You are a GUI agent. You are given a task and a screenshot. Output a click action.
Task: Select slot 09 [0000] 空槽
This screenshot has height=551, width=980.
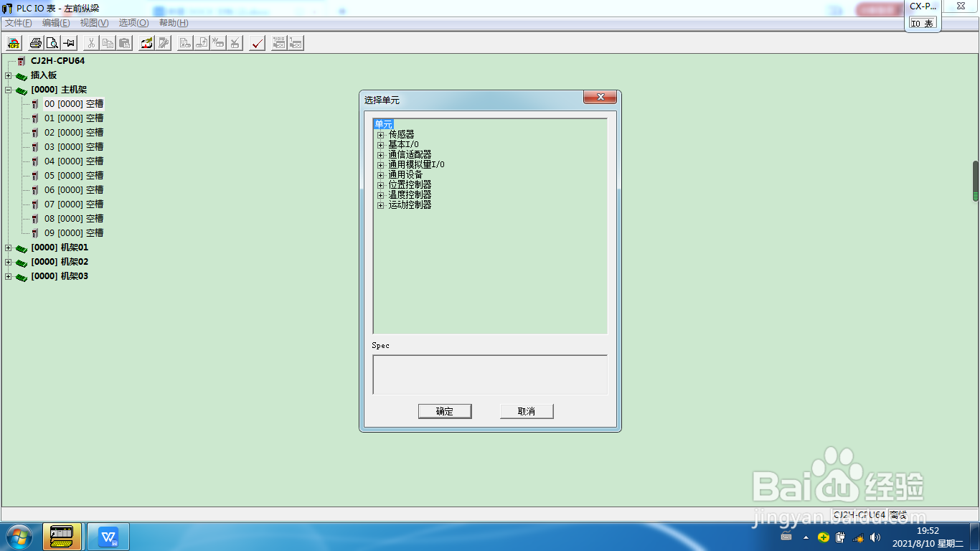[x=74, y=233]
